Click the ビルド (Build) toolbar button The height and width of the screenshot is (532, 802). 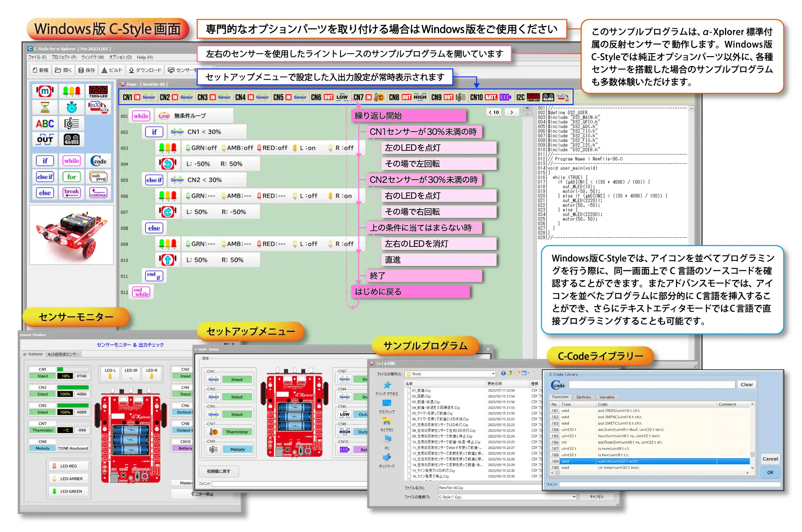pos(112,70)
